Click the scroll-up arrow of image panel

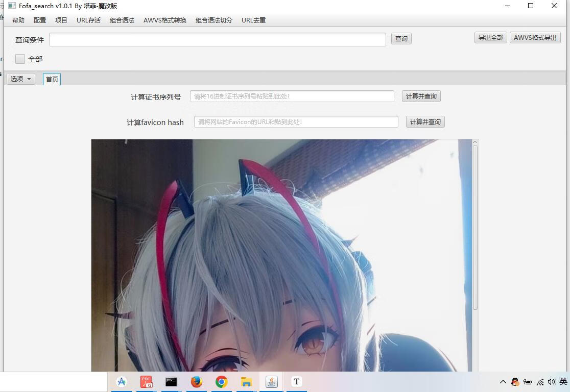pos(475,142)
